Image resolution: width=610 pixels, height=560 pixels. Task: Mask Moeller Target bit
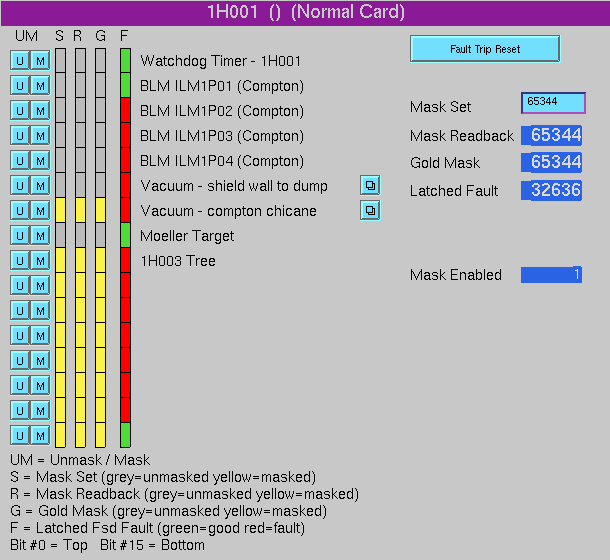point(40,235)
